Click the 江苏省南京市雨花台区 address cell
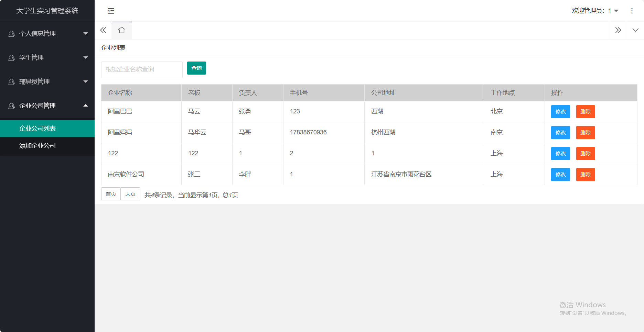 point(424,175)
